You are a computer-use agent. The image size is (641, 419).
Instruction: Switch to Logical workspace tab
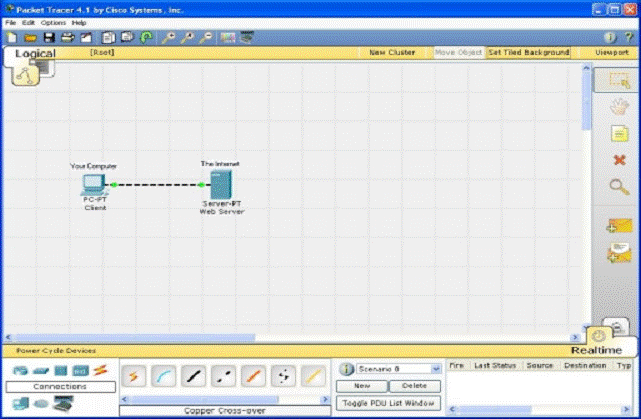[35, 54]
